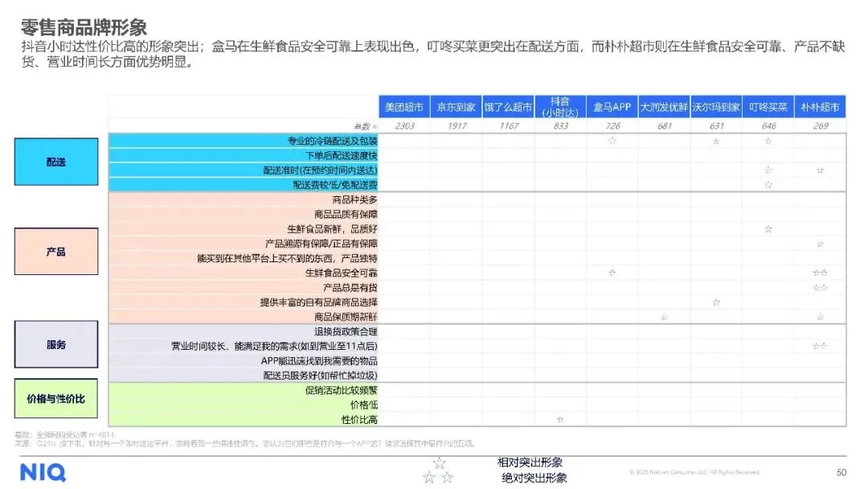868x489 pixels.
Task: Select the 服务 category box
Action: coord(56,344)
